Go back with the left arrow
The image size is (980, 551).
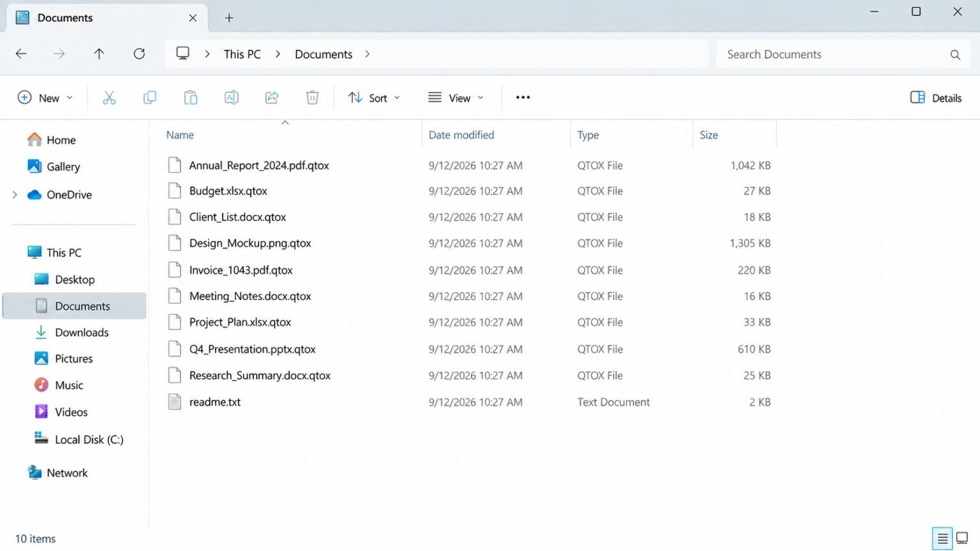[21, 54]
